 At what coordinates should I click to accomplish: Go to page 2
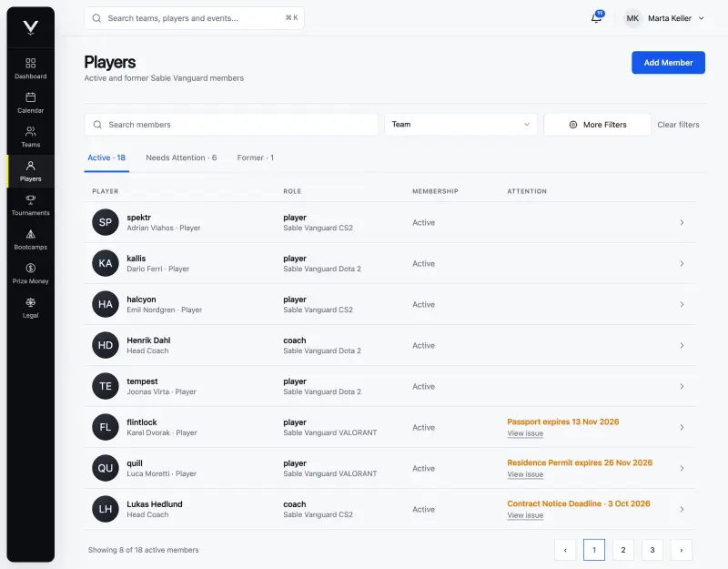point(623,550)
